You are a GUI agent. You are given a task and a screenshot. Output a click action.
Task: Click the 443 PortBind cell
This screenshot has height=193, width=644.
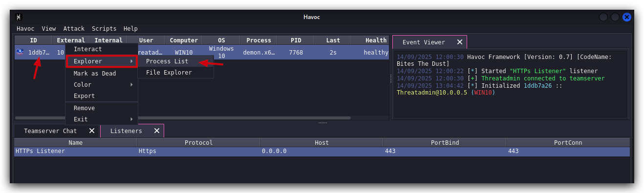[445, 152]
